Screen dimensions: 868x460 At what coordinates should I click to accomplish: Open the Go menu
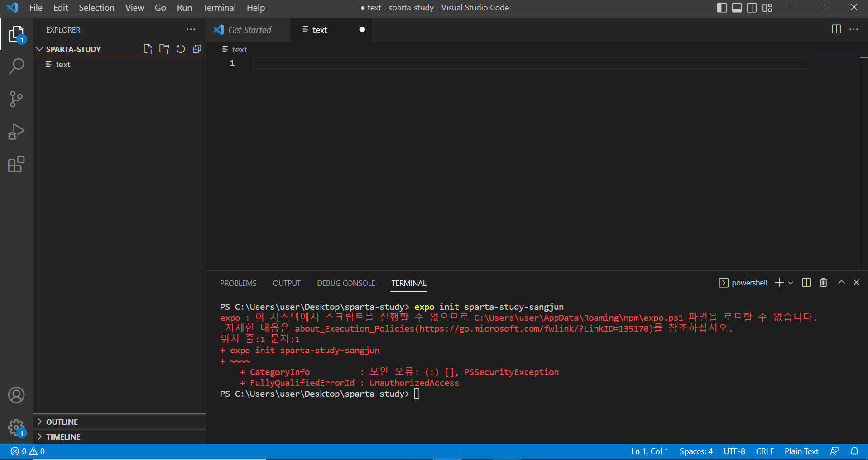(160, 8)
